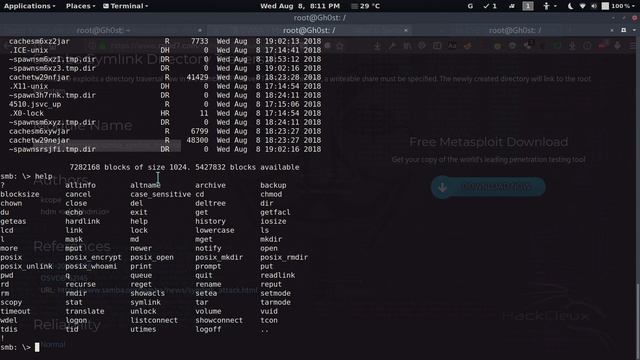640x360 pixels.
Task: Click the Wi-Fi network icon
Action: coord(582,6)
